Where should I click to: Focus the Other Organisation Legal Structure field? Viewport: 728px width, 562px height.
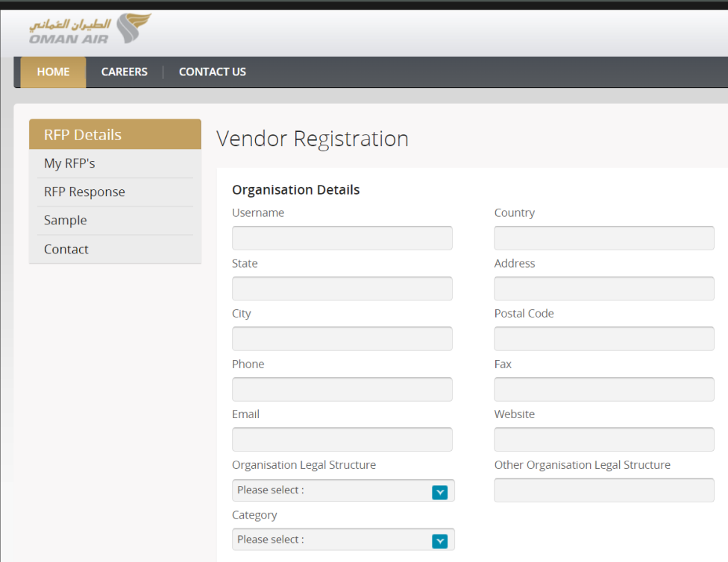[x=603, y=490]
